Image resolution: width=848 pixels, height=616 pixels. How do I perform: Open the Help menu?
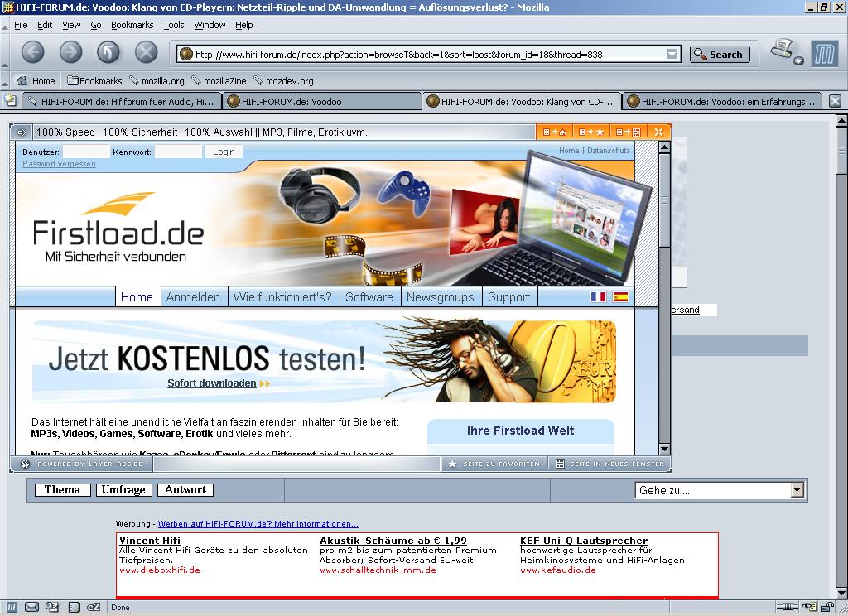click(244, 25)
